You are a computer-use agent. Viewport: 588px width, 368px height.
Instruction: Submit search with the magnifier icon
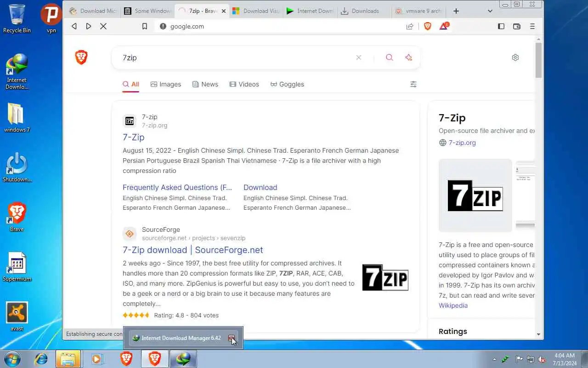[390, 57]
